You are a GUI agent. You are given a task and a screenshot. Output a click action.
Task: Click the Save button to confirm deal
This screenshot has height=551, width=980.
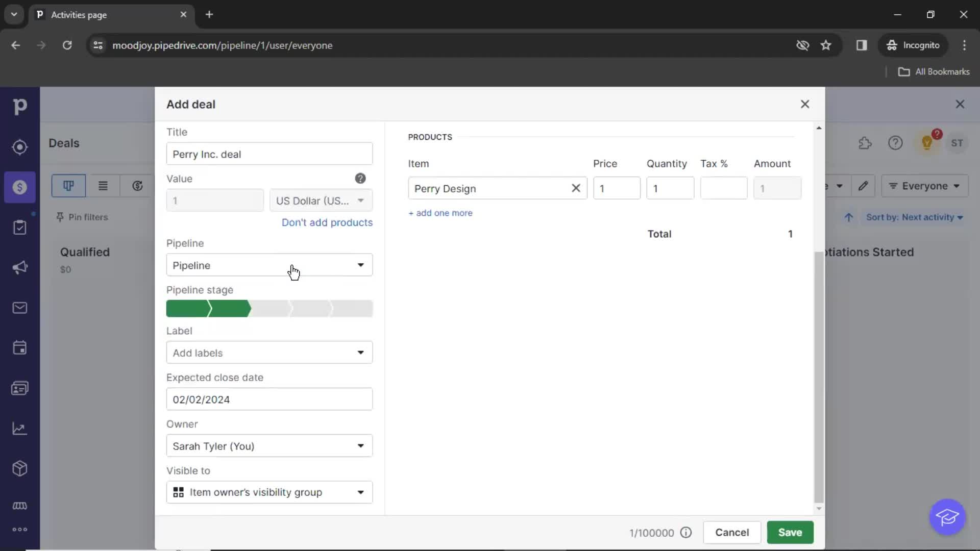[x=790, y=532]
